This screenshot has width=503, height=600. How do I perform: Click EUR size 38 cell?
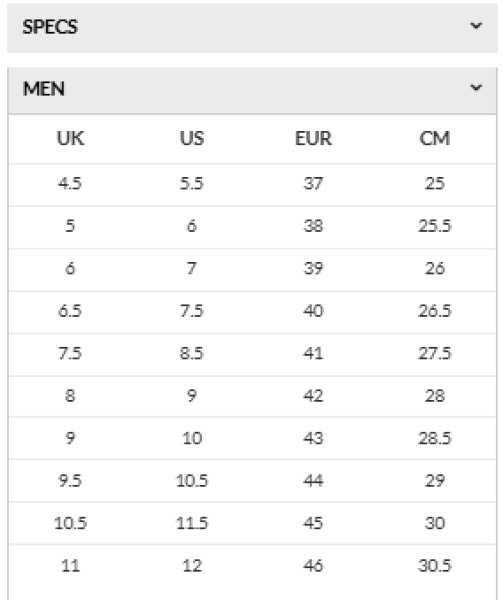[x=313, y=226]
